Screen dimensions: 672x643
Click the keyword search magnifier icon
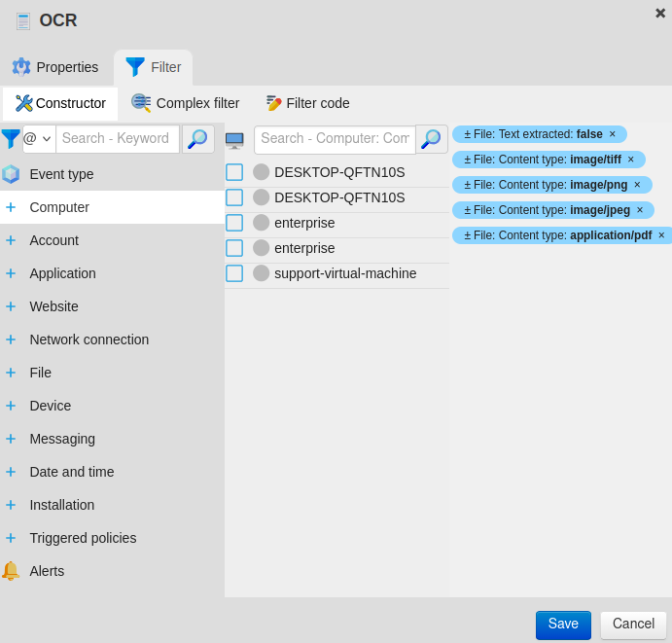pyautogui.click(x=198, y=139)
